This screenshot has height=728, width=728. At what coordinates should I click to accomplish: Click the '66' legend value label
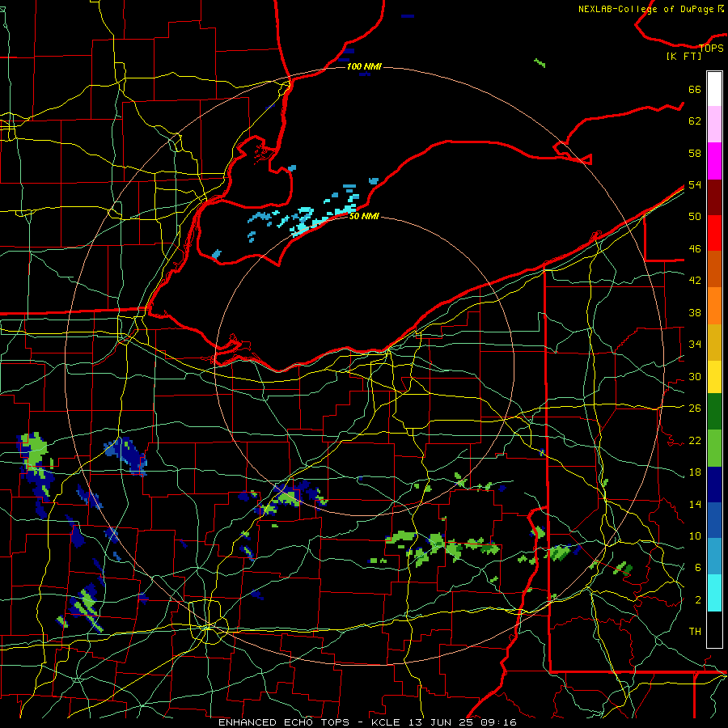click(695, 90)
